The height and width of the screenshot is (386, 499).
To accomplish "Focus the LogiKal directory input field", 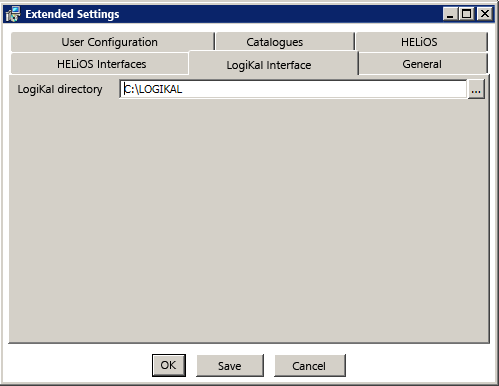I will tap(293, 89).
